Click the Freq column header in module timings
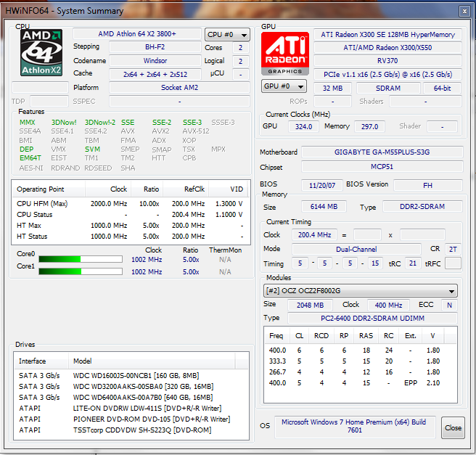Screen dimensions: 476x455 click(276, 336)
